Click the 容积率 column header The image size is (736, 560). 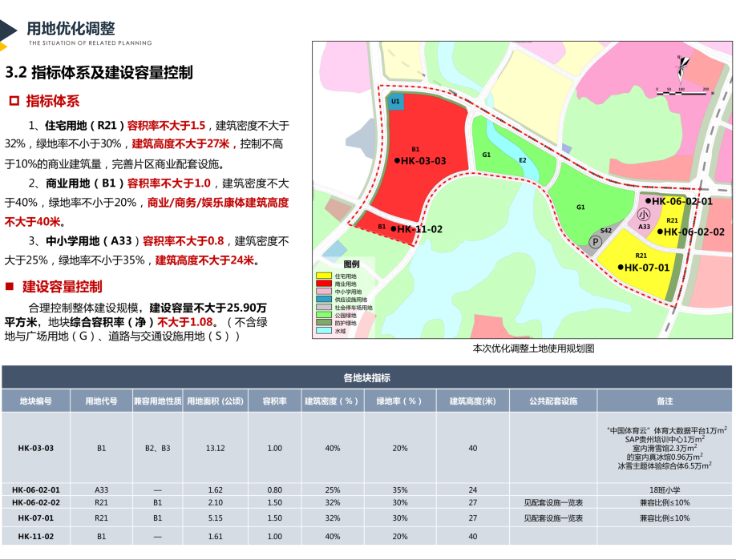(x=274, y=401)
